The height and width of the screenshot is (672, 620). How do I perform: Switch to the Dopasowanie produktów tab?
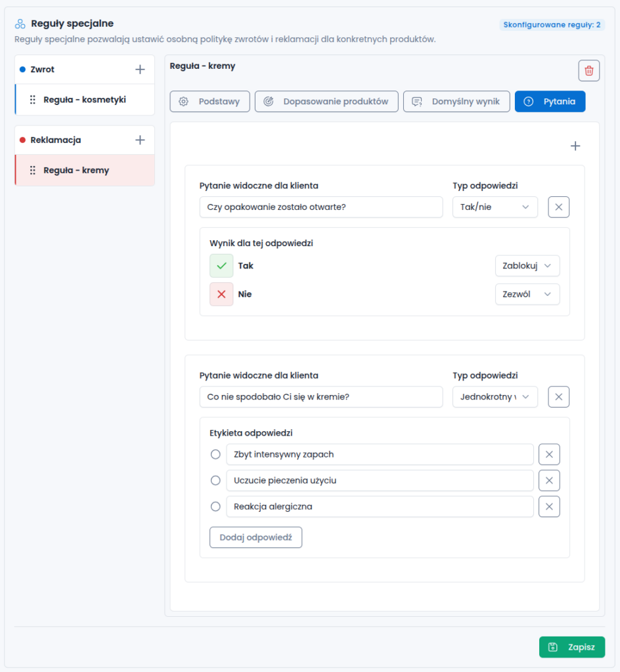326,102
